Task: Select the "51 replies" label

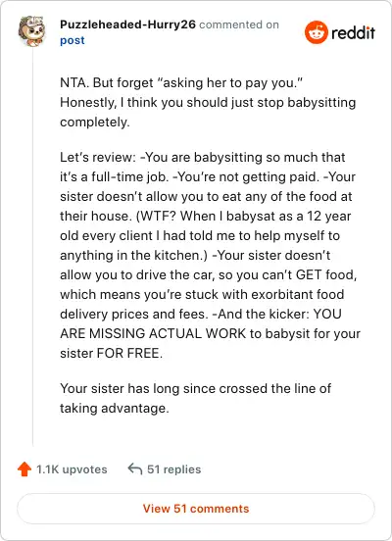Action: (174, 469)
